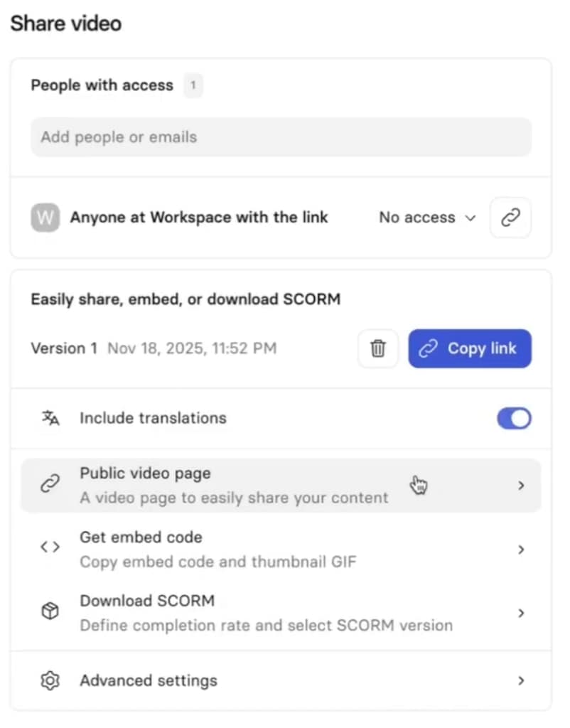
Task: Click the link icon next to No access
Action: (510, 218)
